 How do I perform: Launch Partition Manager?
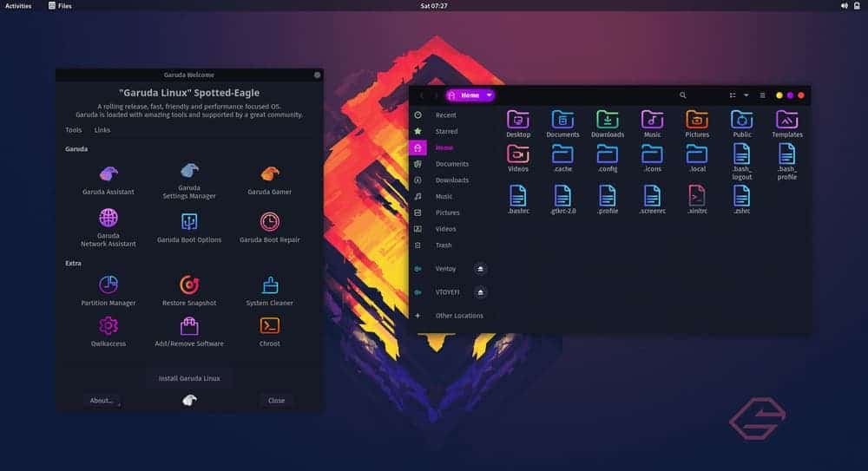click(x=108, y=291)
